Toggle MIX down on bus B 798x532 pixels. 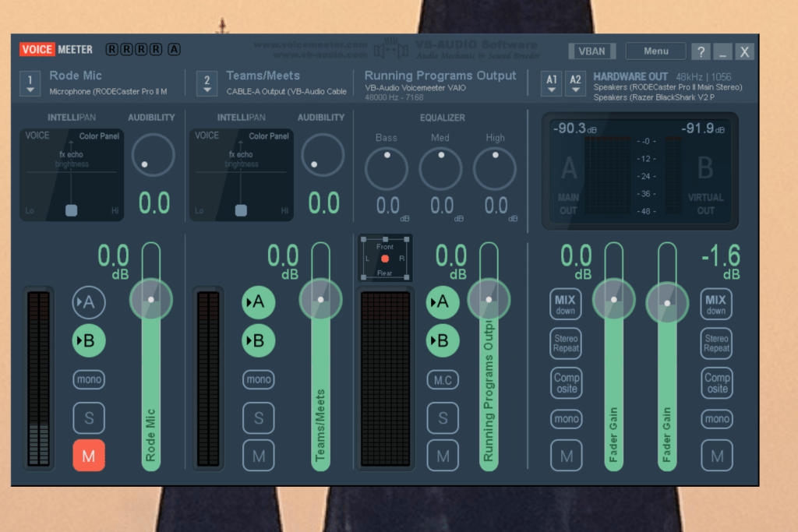pos(716,304)
